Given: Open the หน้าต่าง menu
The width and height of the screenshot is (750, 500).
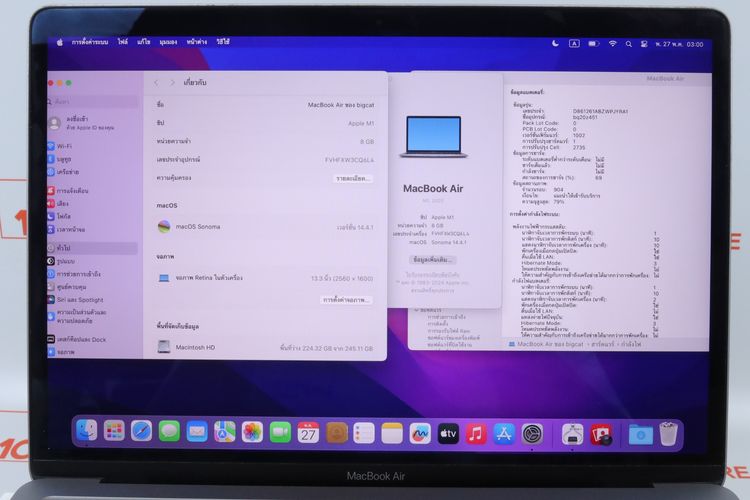Looking at the screenshot, I should tap(197, 42).
